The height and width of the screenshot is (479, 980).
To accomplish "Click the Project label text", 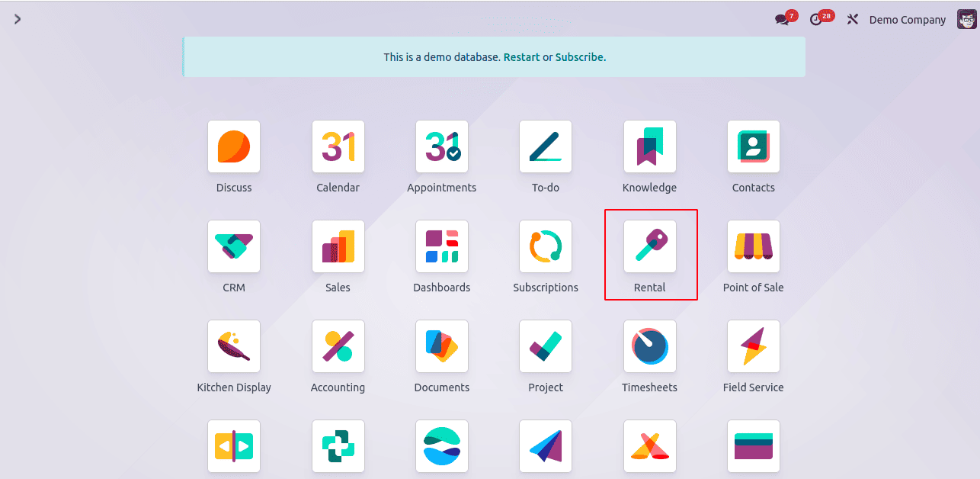I will click(546, 387).
